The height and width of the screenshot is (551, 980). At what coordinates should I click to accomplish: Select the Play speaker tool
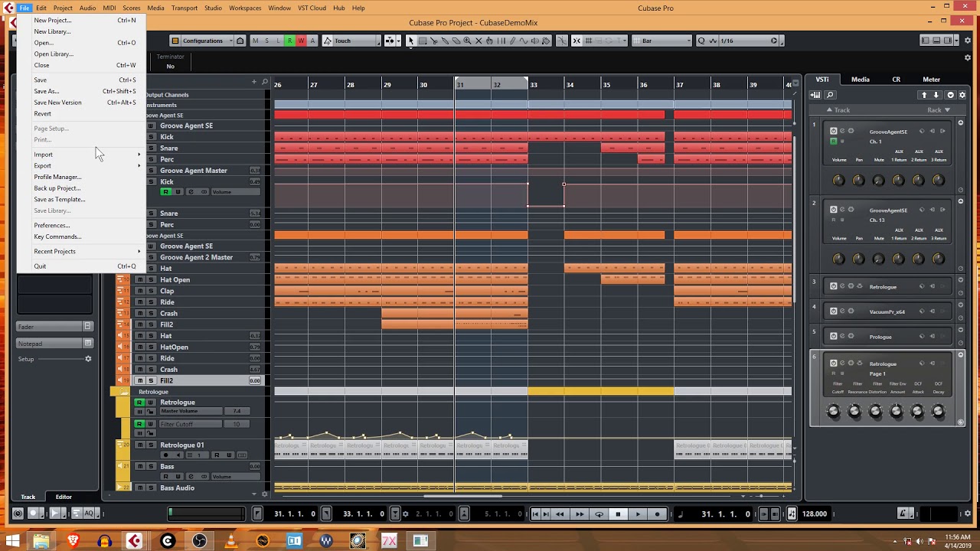click(535, 41)
